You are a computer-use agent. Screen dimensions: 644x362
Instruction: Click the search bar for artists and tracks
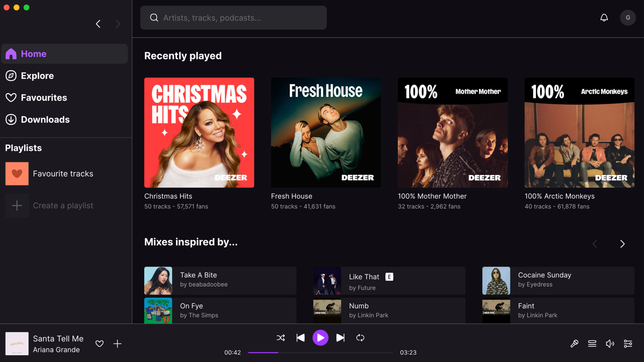(233, 17)
